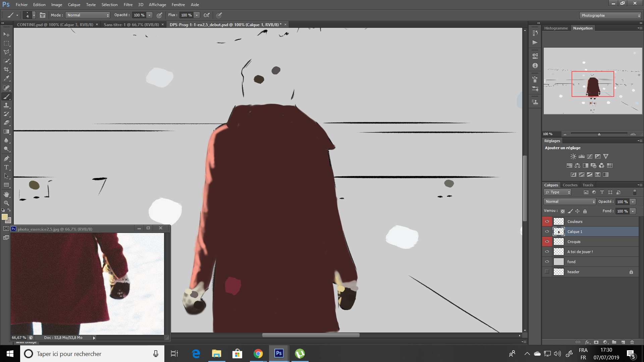Open the Photographie workspace selector
This screenshot has height=362, width=644.
[610, 15]
